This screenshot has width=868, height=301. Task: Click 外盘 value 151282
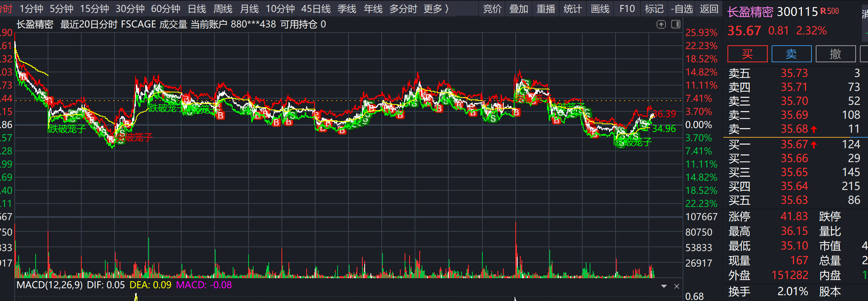point(790,275)
